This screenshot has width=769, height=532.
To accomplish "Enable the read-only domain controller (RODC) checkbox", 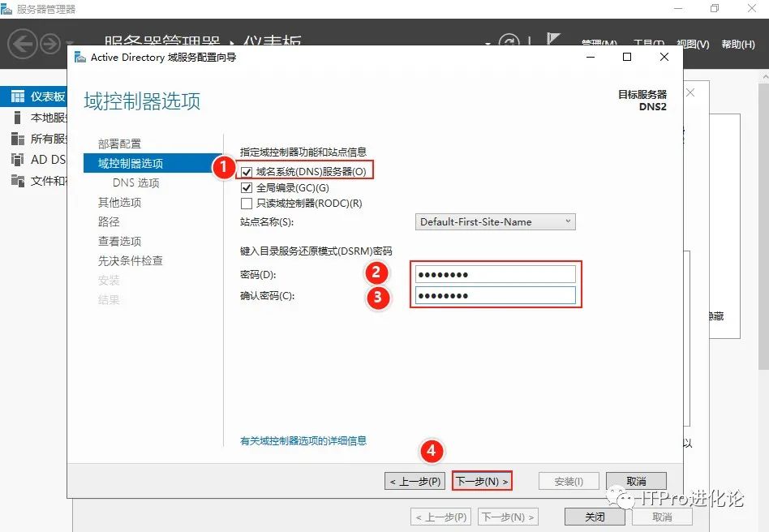I will pyautogui.click(x=247, y=204).
